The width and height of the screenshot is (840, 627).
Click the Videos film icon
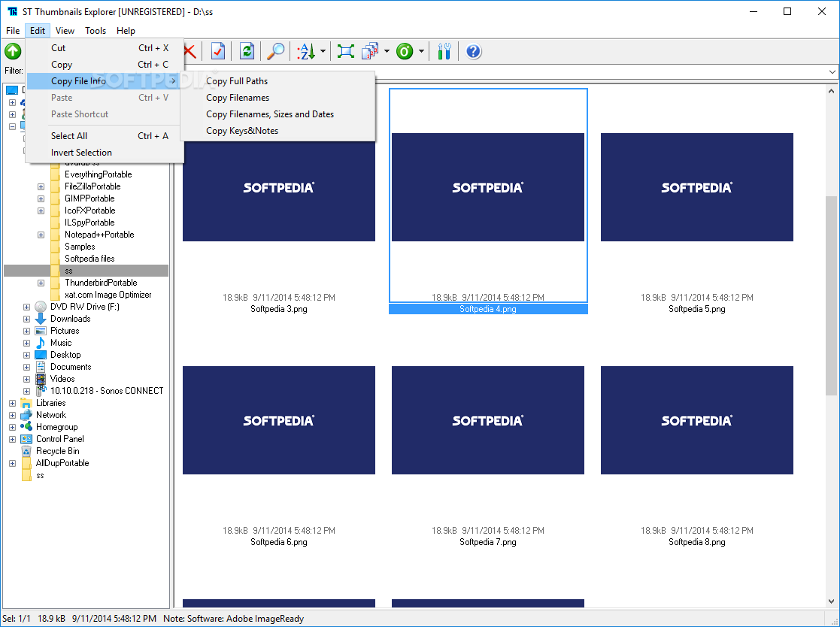point(41,379)
